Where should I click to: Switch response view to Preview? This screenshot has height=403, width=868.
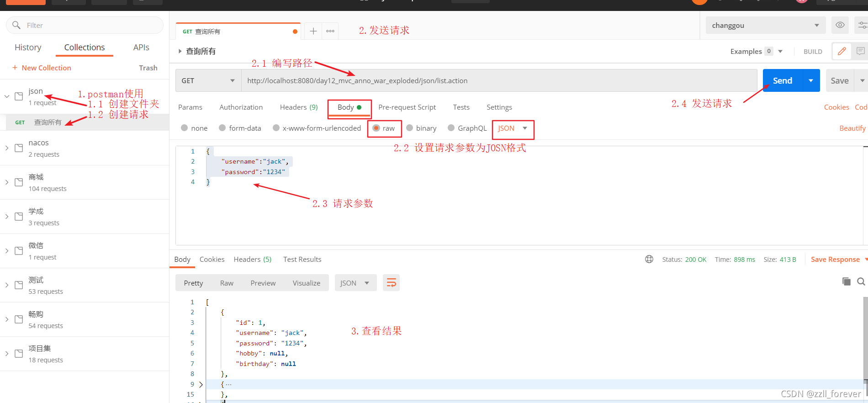tap(263, 283)
